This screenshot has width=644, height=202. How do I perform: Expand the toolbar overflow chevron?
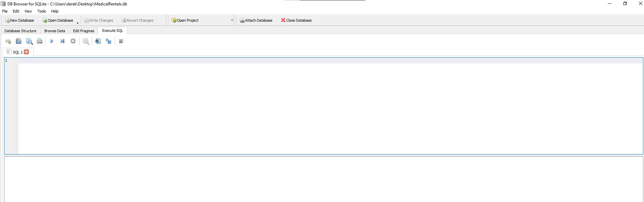(x=232, y=20)
